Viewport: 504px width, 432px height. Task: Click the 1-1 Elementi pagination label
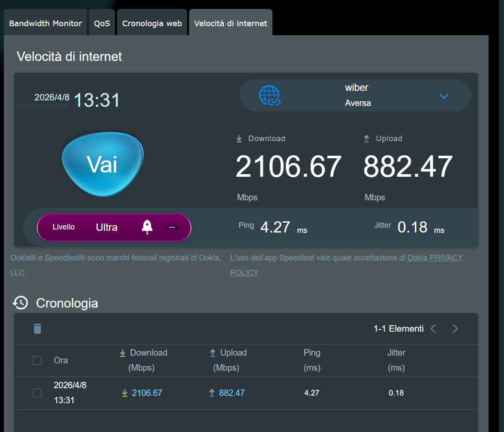point(398,329)
